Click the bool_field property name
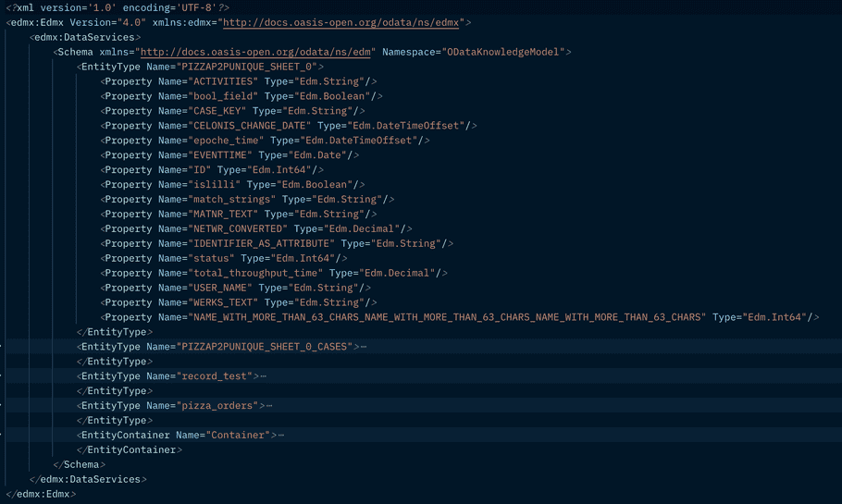The height and width of the screenshot is (504, 842). [225, 96]
